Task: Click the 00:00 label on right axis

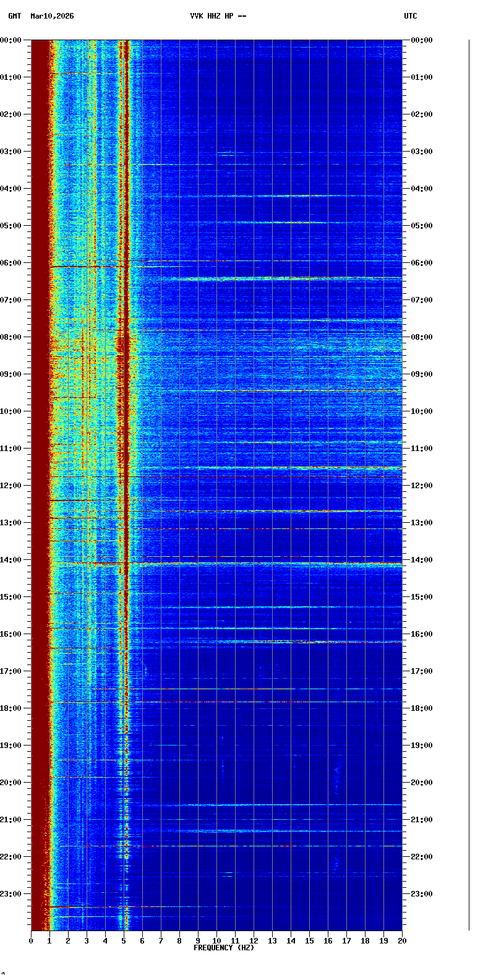Action: [x=422, y=40]
